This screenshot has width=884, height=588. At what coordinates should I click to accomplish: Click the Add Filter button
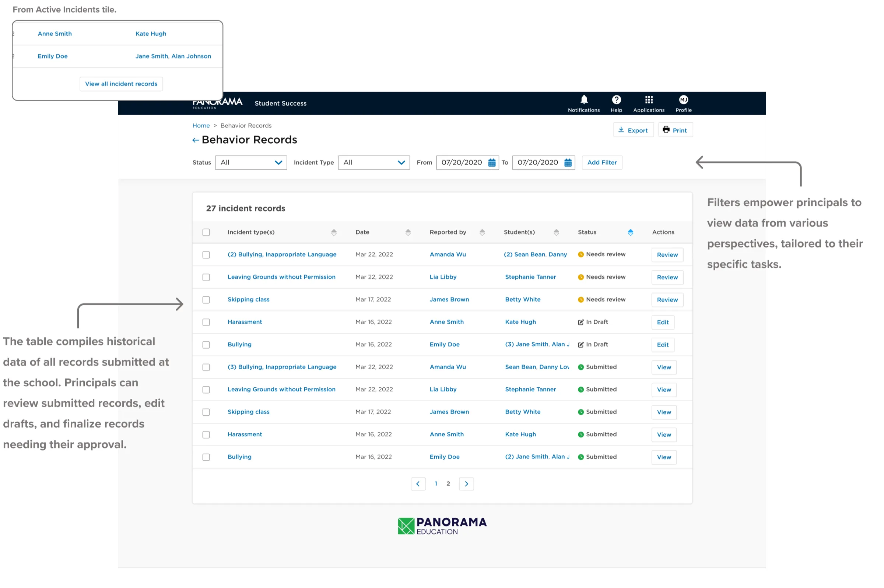pos(601,163)
